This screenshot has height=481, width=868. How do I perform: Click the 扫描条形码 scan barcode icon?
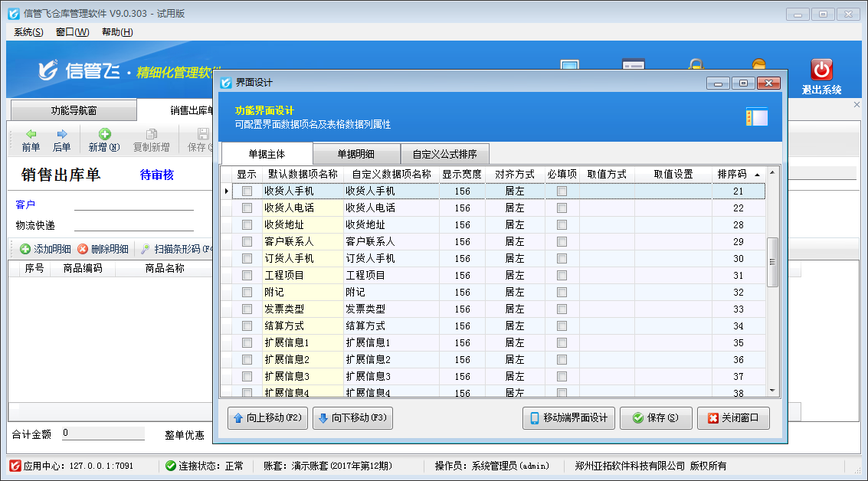145,249
